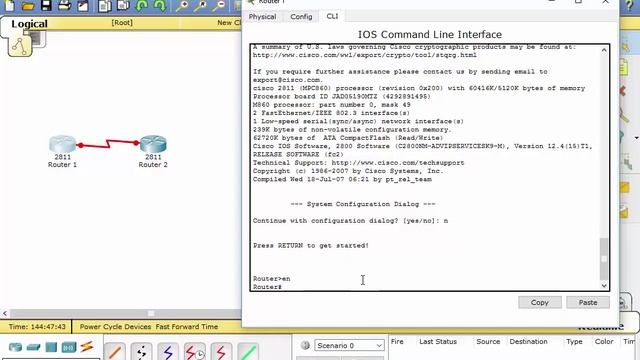Click the Copy icon in main toolbar
This screenshot has width=640, height=360.
pos(104,5)
